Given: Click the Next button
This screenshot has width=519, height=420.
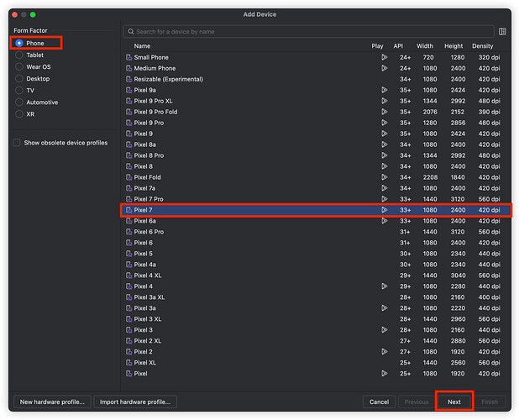Looking at the screenshot, I should point(454,402).
